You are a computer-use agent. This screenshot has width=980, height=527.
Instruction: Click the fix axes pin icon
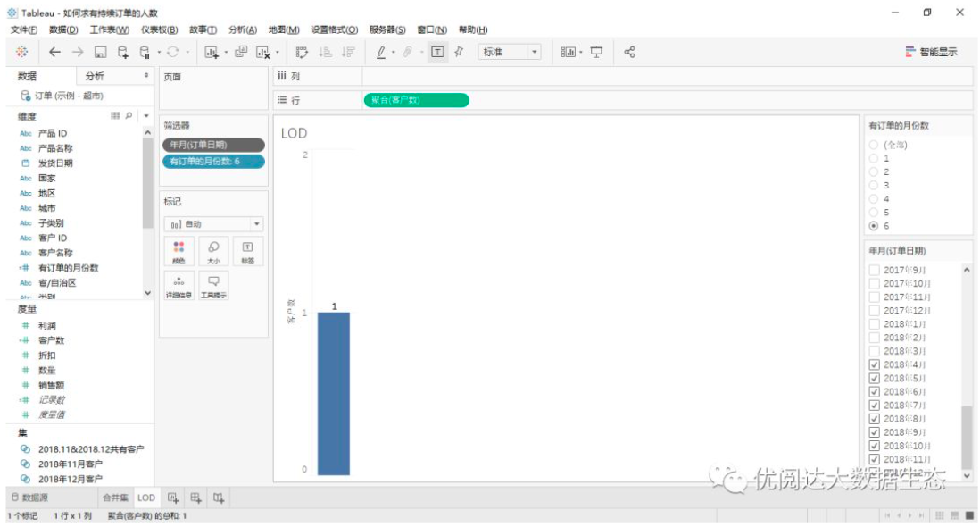(x=459, y=52)
